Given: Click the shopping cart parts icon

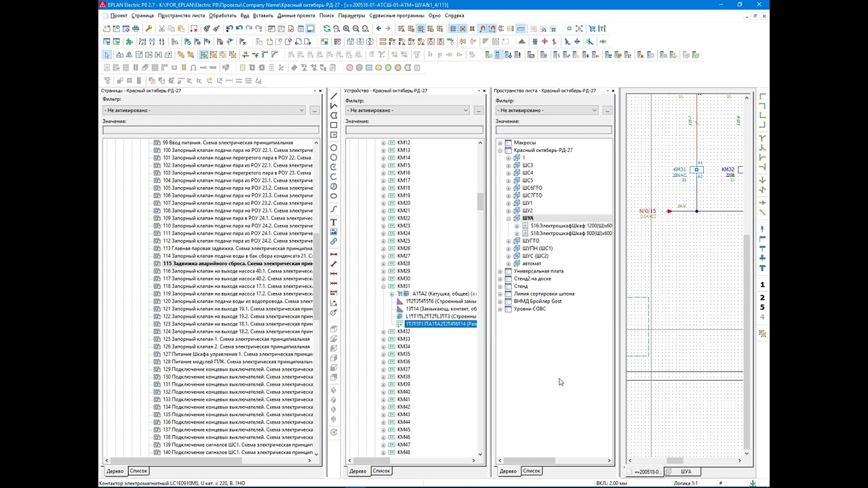Looking at the screenshot, I should pos(592,28).
